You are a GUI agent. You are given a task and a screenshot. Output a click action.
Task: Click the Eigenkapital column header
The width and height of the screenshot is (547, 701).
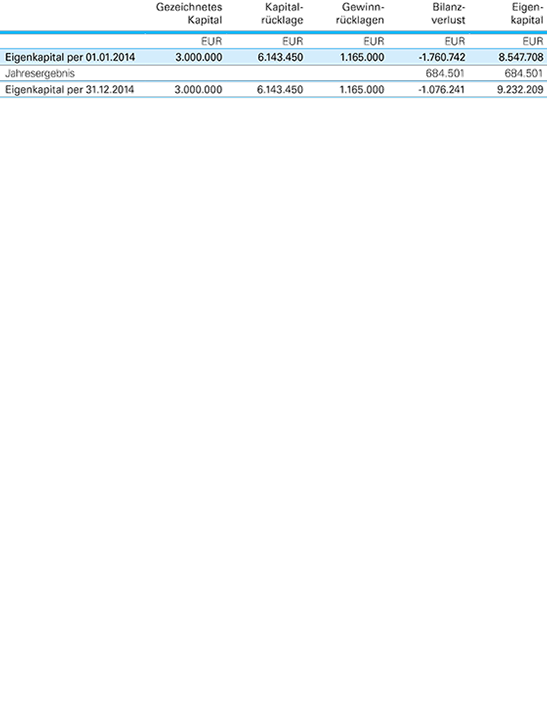(x=527, y=13)
